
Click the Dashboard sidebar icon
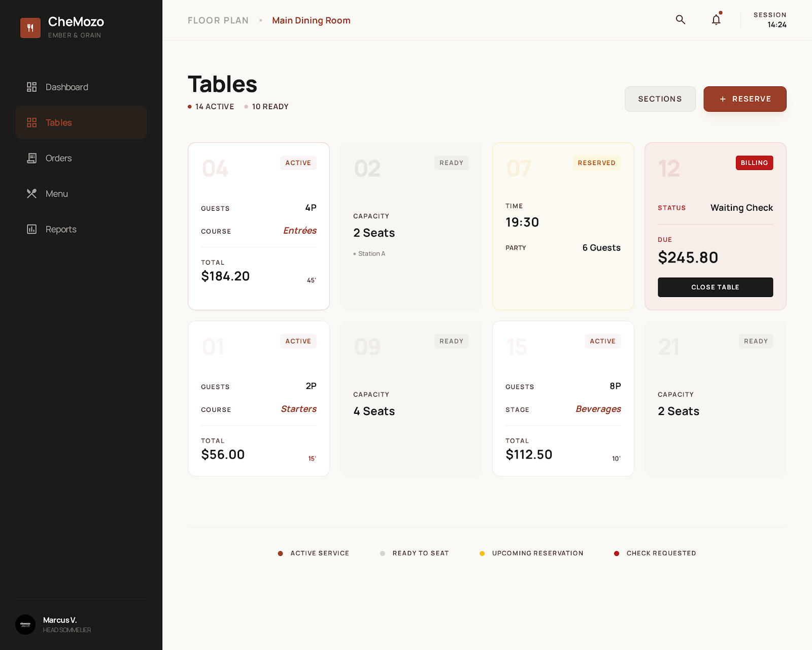pos(31,87)
